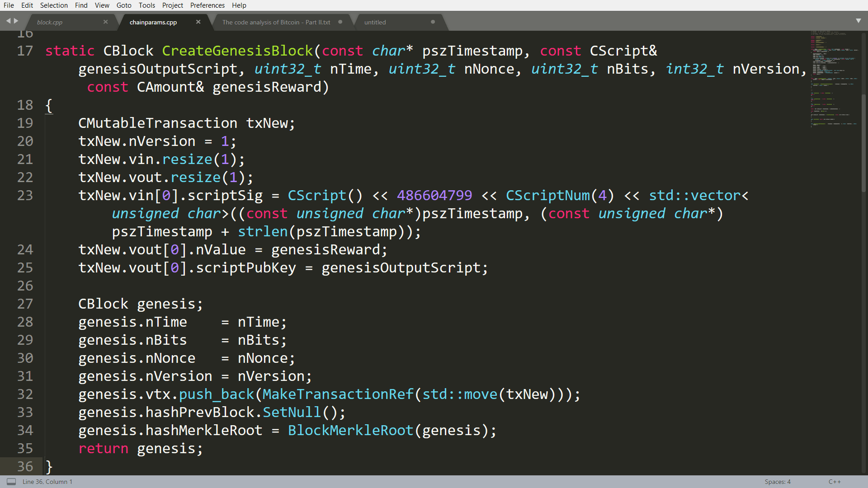This screenshot has width=868, height=488.
Task: Click the previous tab left arrow
Action: coord(8,21)
